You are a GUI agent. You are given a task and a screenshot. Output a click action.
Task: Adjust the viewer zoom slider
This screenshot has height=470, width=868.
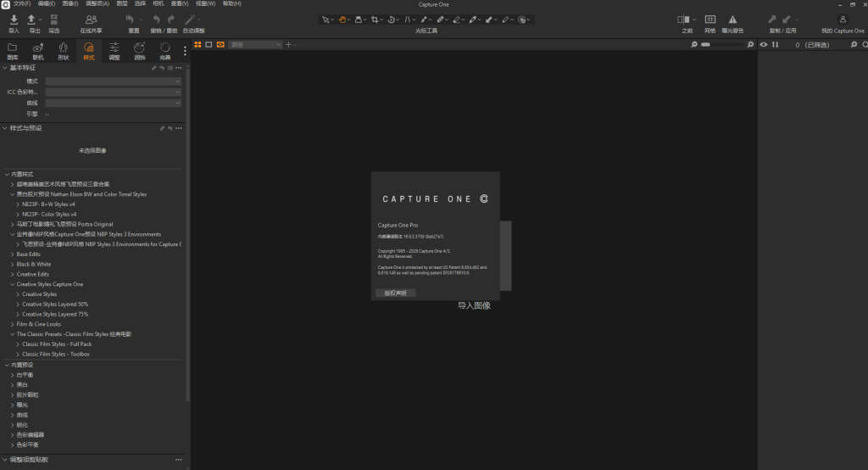[x=722, y=44]
